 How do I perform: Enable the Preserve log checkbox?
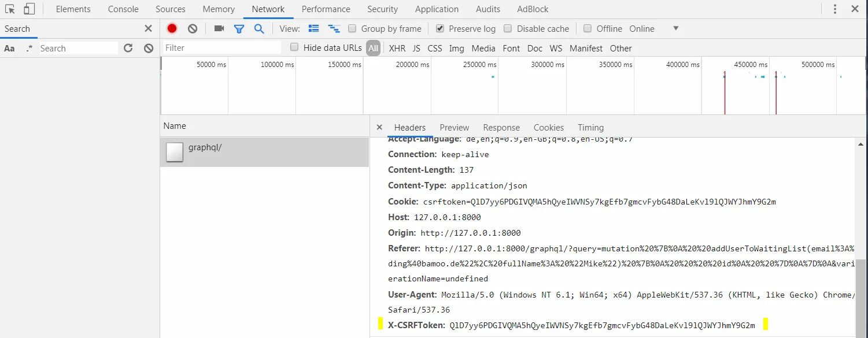(x=441, y=28)
